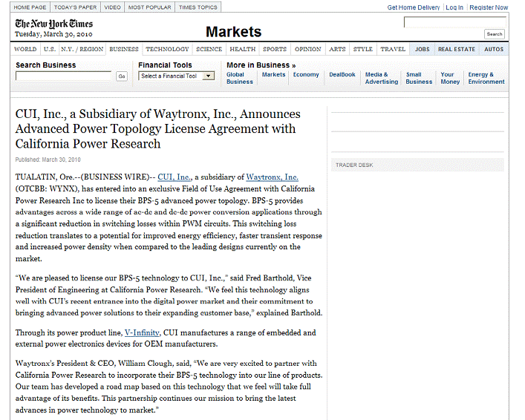Click the More in Business heading link

click(261, 65)
